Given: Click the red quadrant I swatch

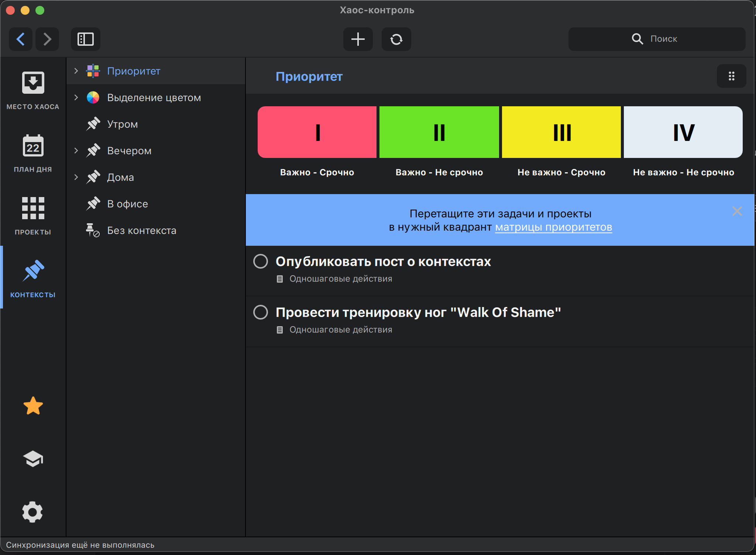Looking at the screenshot, I should [317, 132].
